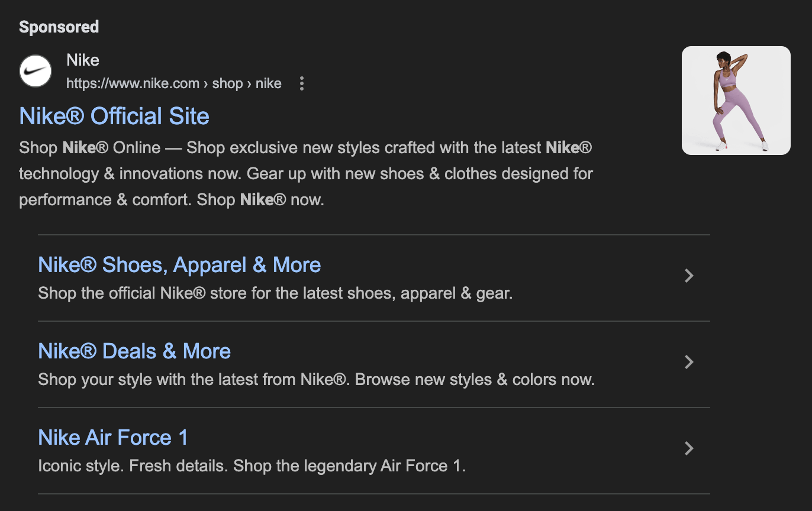Visit the Nike® Deals & More sitelink
Image resolution: width=812 pixels, height=511 pixels.
coord(134,351)
